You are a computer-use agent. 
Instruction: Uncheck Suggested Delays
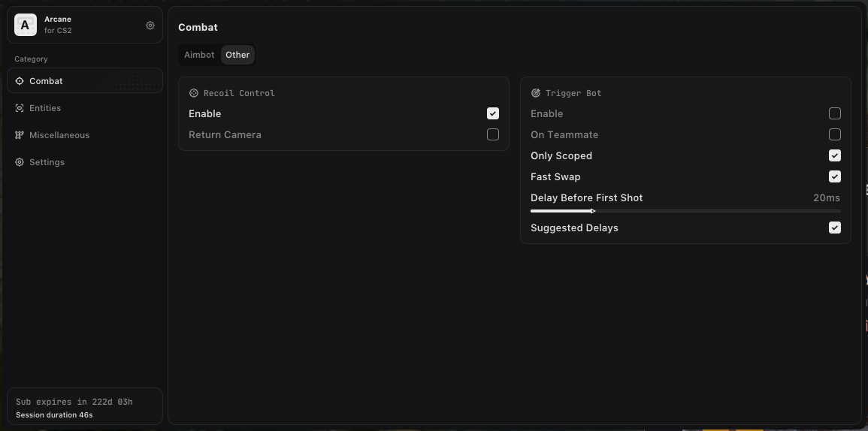click(x=835, y=228)
